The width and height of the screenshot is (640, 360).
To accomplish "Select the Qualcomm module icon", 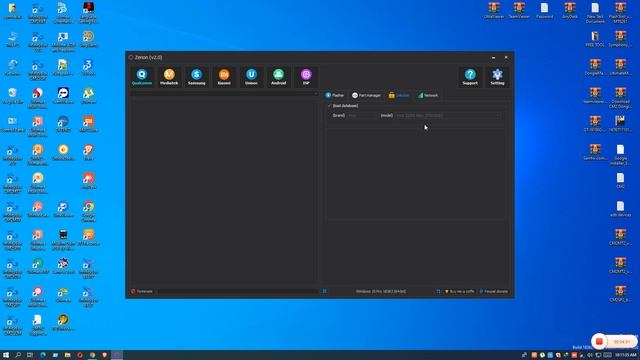I will tap(142, 77).
